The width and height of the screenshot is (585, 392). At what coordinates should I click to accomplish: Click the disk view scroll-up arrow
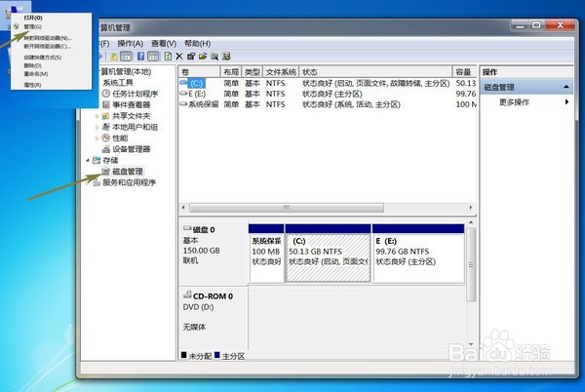[x=471, y=223]
